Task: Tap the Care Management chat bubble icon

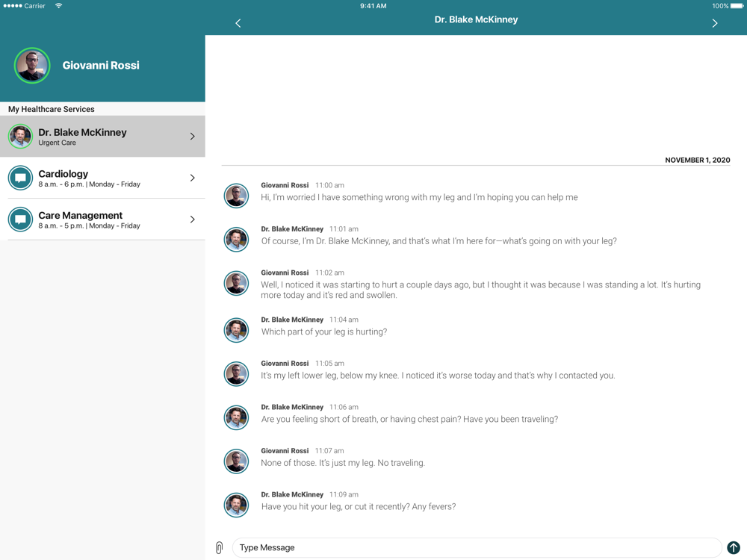Action: (x=20, y=219)
